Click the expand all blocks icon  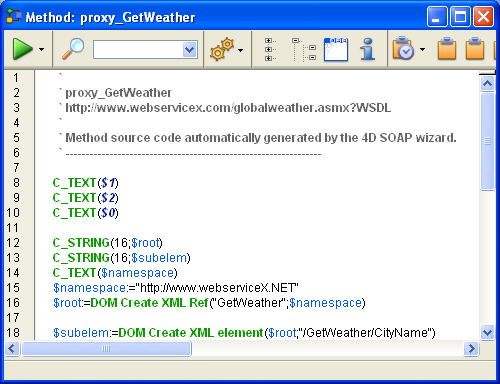[x=270, y=49]
